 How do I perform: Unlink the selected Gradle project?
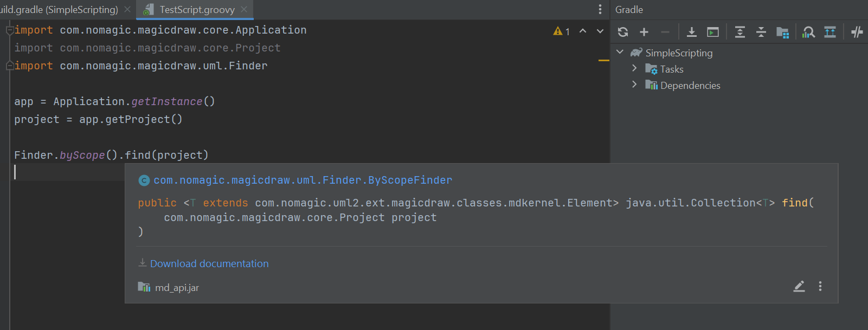tap(665, 31)
